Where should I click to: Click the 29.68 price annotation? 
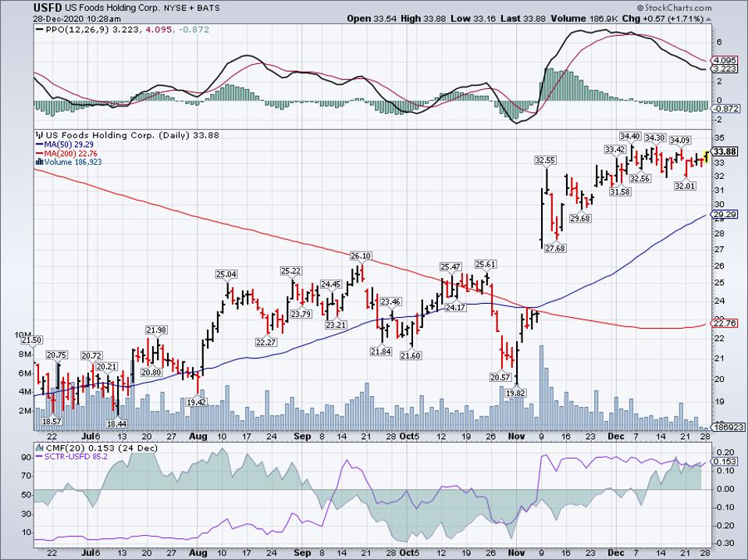pyautogui.click(x=580, y=218)
